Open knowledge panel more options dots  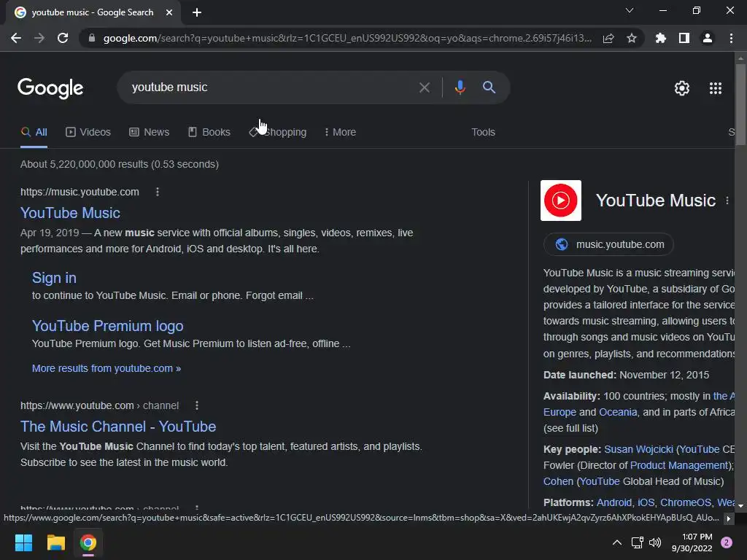727,201
